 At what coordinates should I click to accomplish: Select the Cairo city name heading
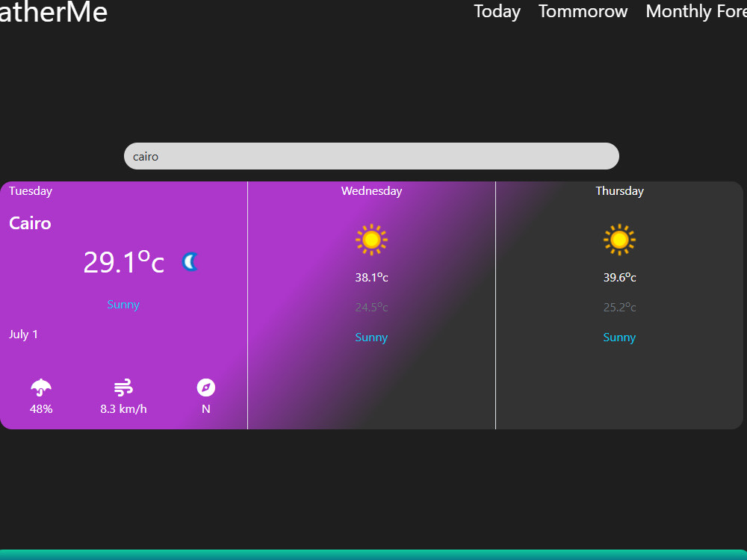point(30,223)
